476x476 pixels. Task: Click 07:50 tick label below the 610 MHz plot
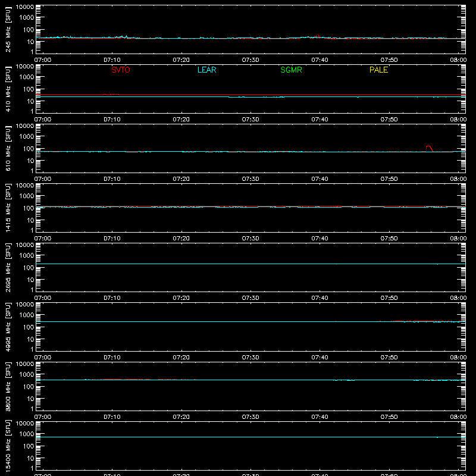coord(389,179)
